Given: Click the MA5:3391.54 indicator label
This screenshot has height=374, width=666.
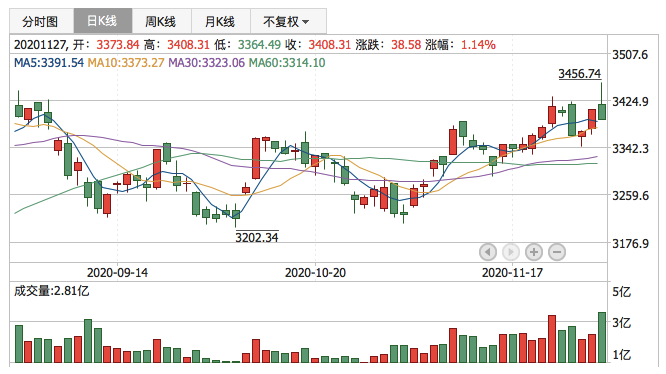Looking at the screenshot, I should coord(49,63).
